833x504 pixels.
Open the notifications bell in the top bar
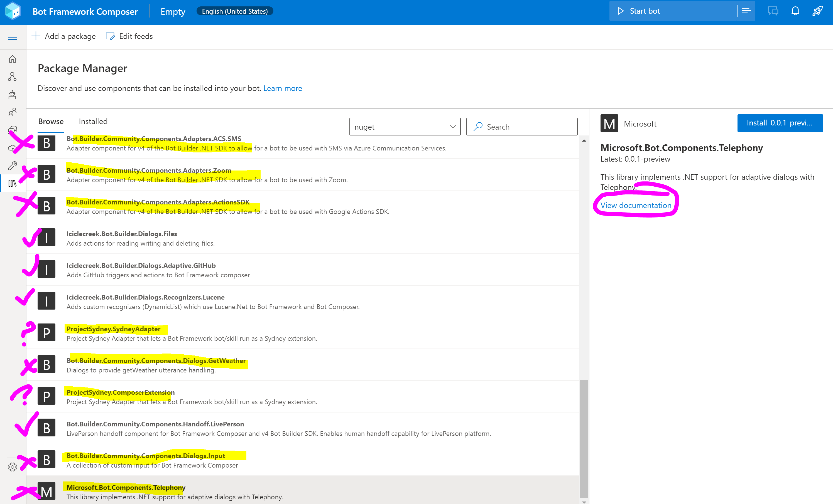795,11
